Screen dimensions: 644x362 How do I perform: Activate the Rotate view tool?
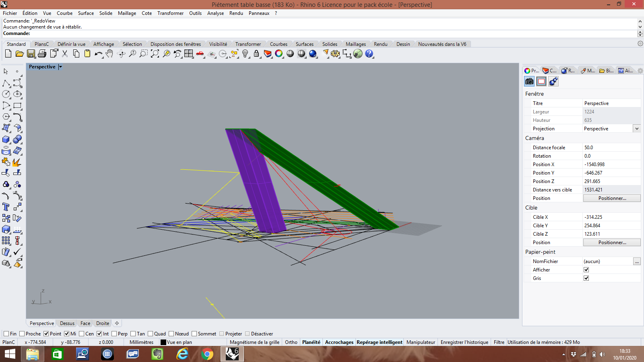(121, 53)
